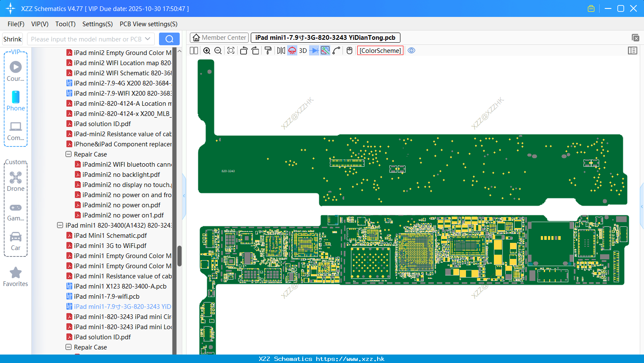Open iPad Mini1 Schematic.pdf
The image size is (644, 363).
point(110,236)
